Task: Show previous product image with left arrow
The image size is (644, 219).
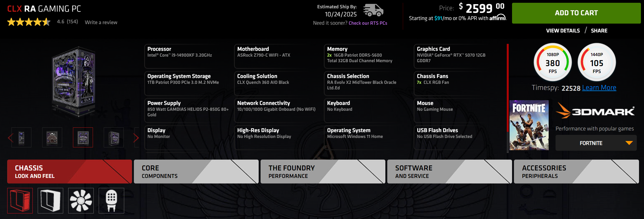Action: click(x=11, y=138)
